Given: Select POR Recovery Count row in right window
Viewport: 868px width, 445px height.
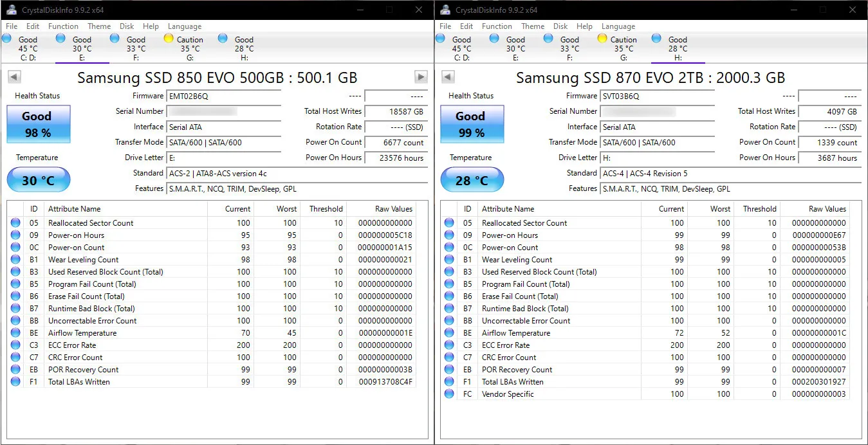Looking at the screenshot, I should coord(645,370).
